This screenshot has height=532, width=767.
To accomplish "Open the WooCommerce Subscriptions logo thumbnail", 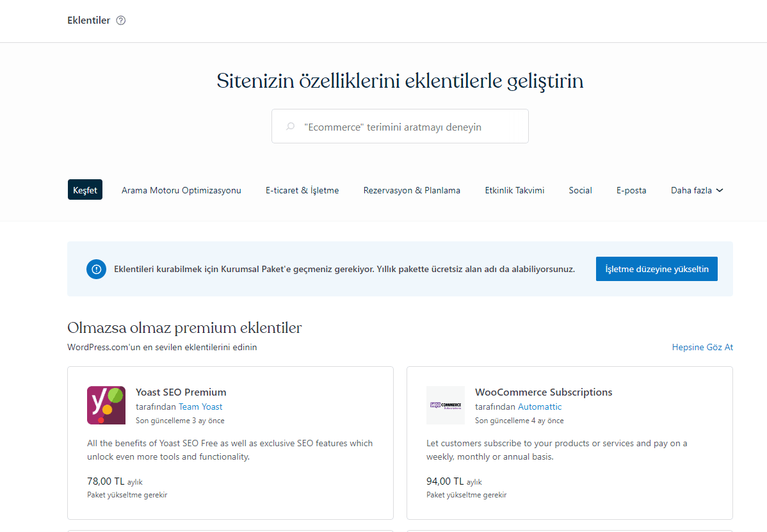I will pos(446,405).
